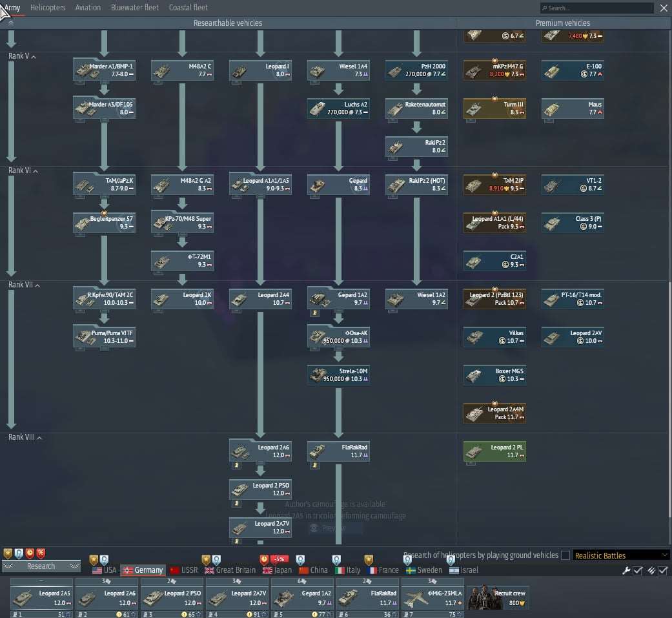This screenshot has width=672, height=618.
Task: Click Recruit crew for 800 golden eagles
Action: (x=498, y=597)
